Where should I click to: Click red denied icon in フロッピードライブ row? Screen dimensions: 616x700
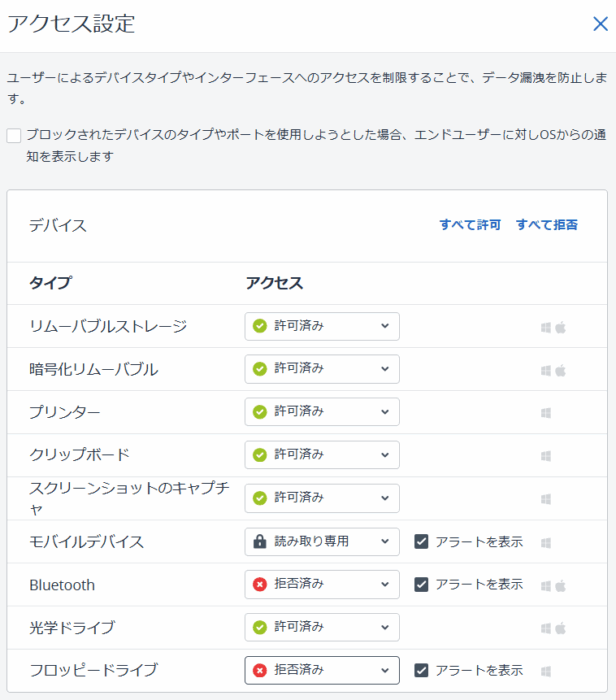pos(260,670)
